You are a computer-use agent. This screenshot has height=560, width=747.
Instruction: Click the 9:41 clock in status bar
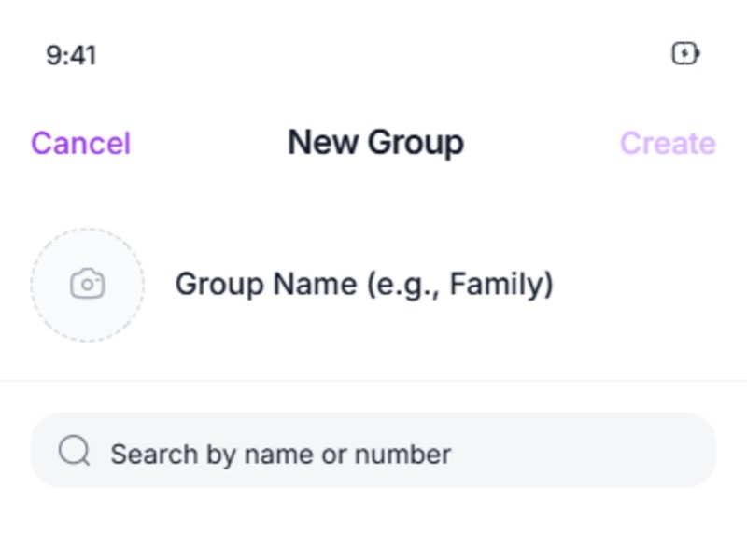[71, 55]
